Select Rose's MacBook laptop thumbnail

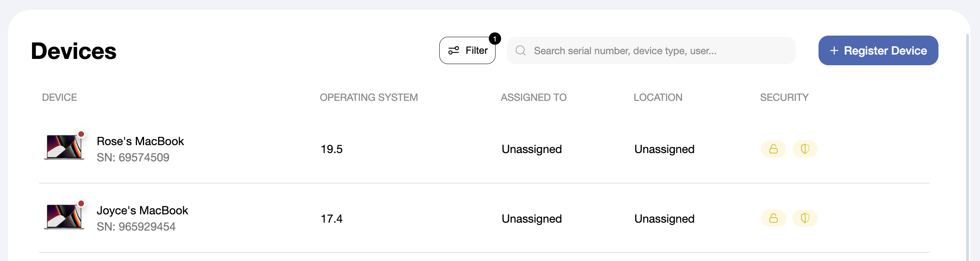click(x=64, y=147)
